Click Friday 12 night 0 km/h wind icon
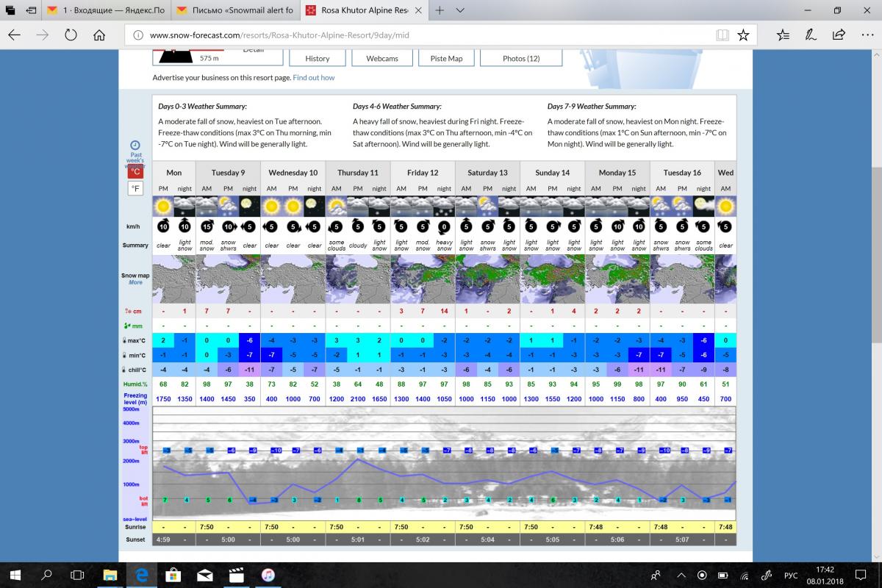 (x=444, y=226)
